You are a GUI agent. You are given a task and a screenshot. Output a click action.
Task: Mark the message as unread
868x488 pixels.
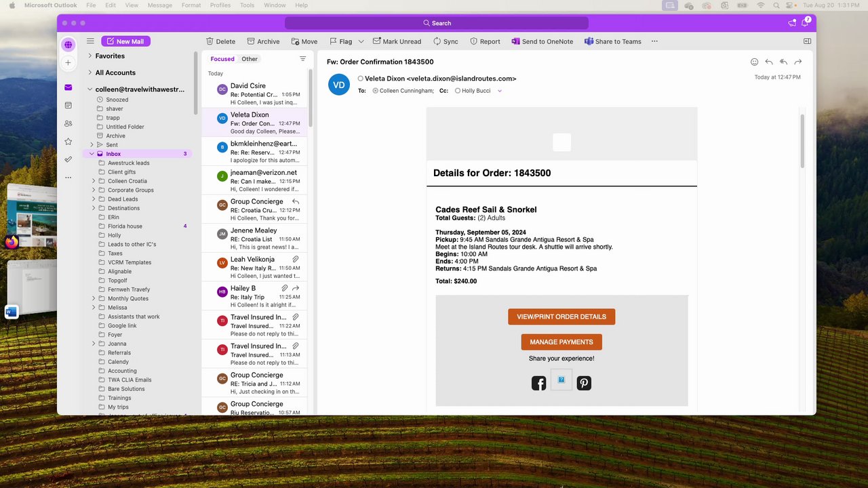(x=397, y=41)
